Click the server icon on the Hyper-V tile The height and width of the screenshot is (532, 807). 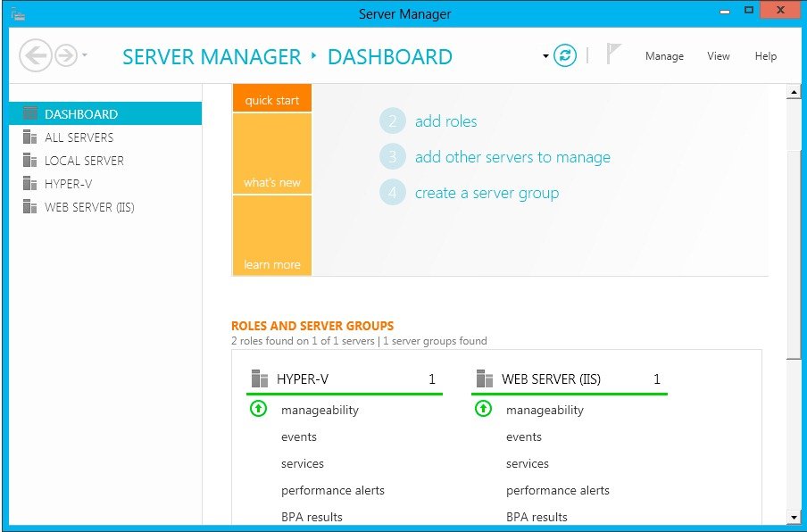coord(260,378)
